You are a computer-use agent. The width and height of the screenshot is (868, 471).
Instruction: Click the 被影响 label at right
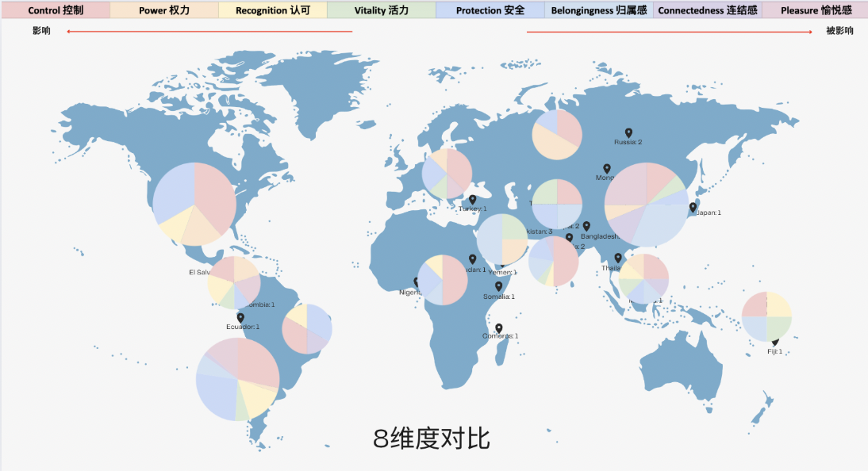(839, 31)
